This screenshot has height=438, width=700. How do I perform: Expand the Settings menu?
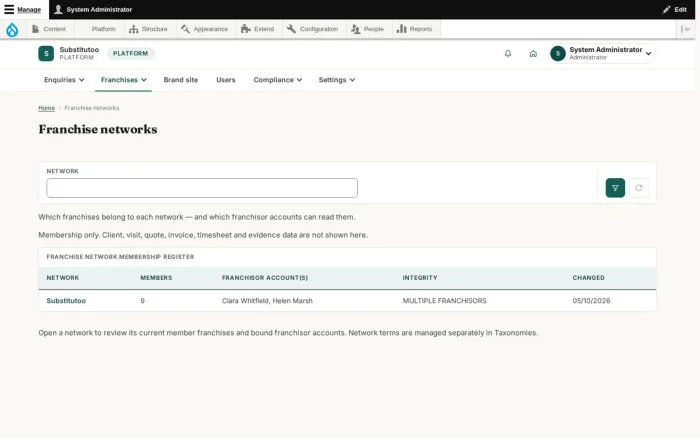point(337,80)
